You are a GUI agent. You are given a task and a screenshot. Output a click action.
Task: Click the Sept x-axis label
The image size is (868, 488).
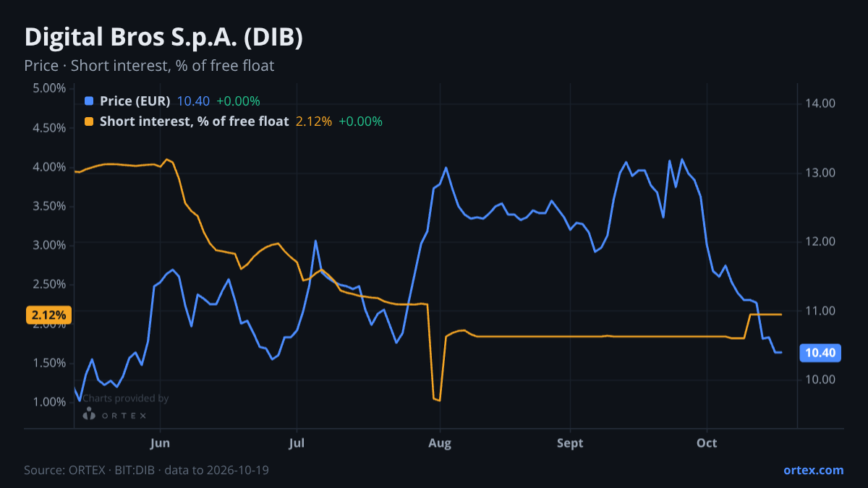coord(571,443)
